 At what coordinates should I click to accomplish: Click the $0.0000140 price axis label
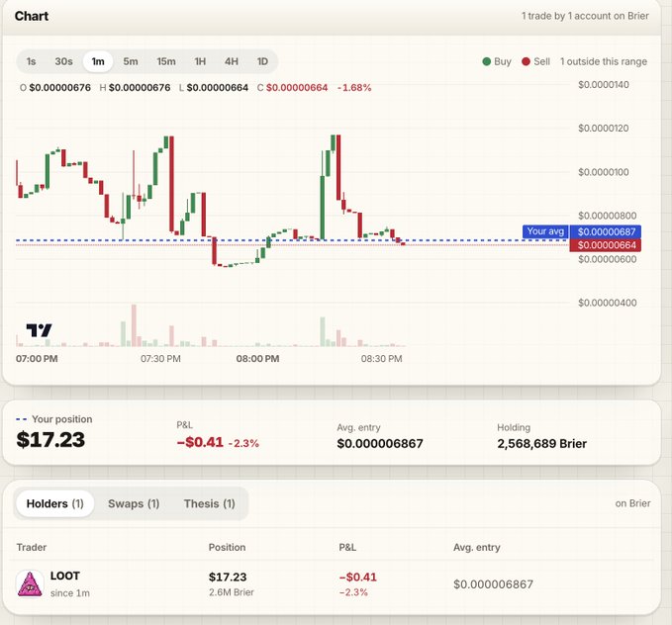(604, 85)
